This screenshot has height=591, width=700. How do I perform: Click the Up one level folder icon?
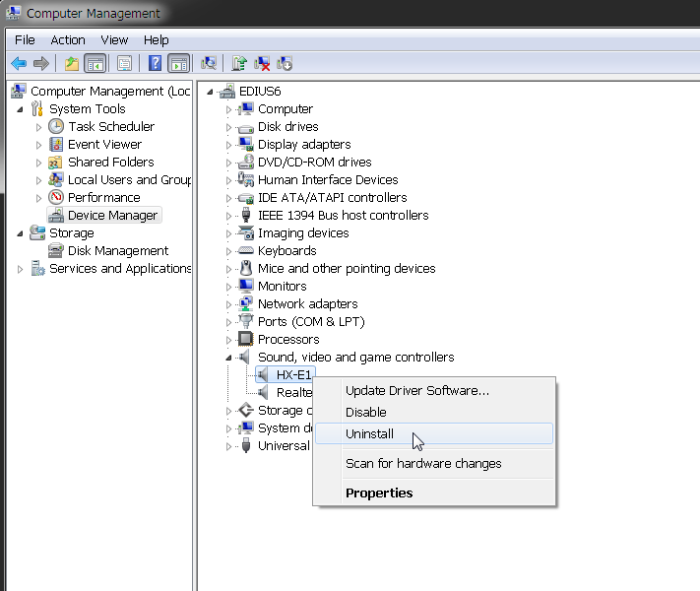coord(72,63)
